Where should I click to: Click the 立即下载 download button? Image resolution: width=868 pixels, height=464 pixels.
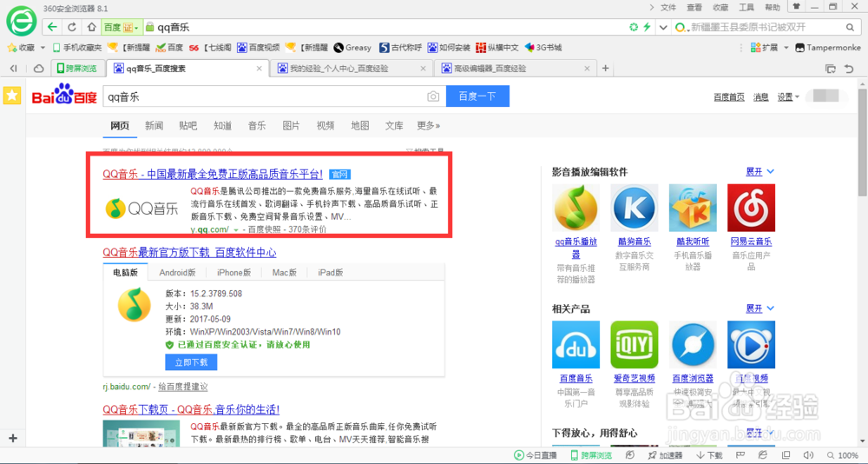coord(191,362)
